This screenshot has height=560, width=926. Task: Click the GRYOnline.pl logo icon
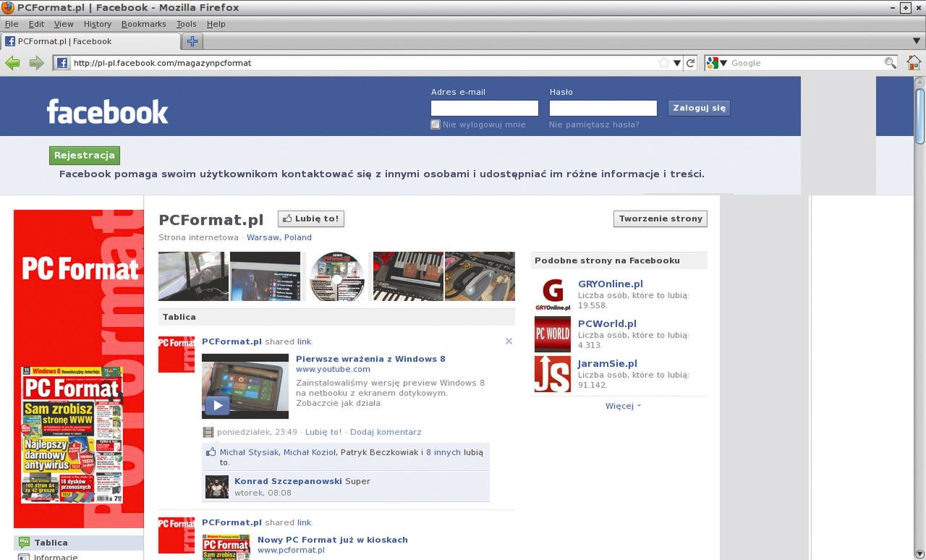pos(553,294)
